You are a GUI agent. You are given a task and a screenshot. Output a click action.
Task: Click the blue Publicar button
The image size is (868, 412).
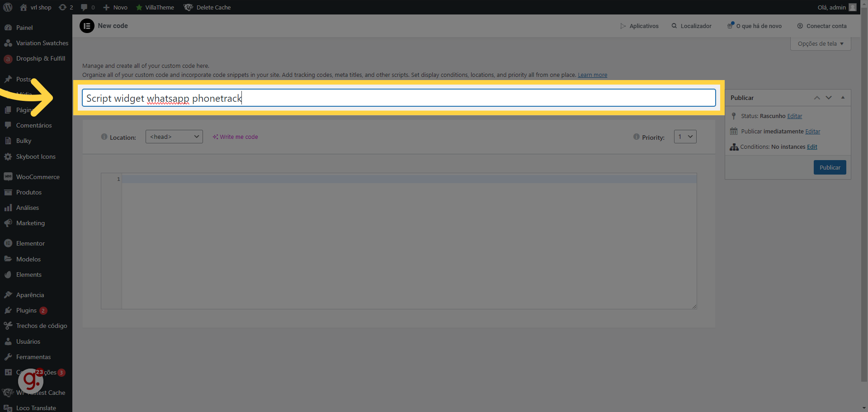pyautogui.click(x=830, y=167)
